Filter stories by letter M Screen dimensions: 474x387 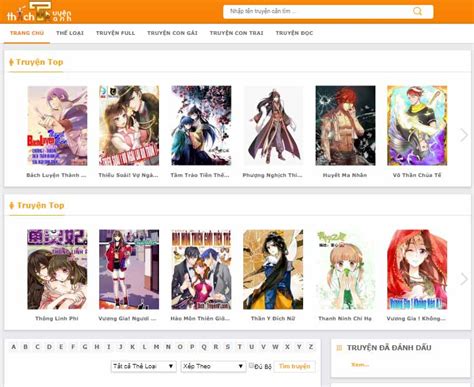tap(156, 347)
